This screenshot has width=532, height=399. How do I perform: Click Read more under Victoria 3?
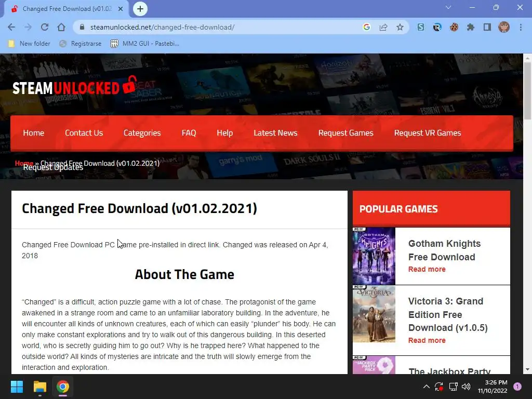click(427, 340)
